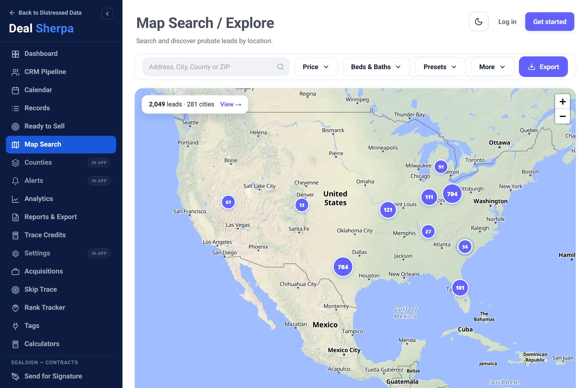Open the More filters dropdown
This screenshot has height=388, width=588.
(492, 67)
